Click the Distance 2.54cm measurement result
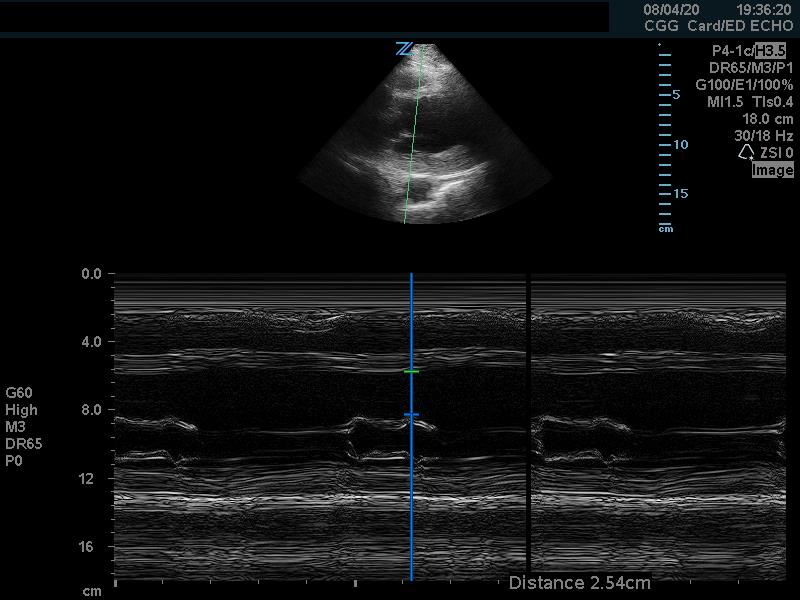The width and height of the screenshot is (800, 600). [579, 580]
